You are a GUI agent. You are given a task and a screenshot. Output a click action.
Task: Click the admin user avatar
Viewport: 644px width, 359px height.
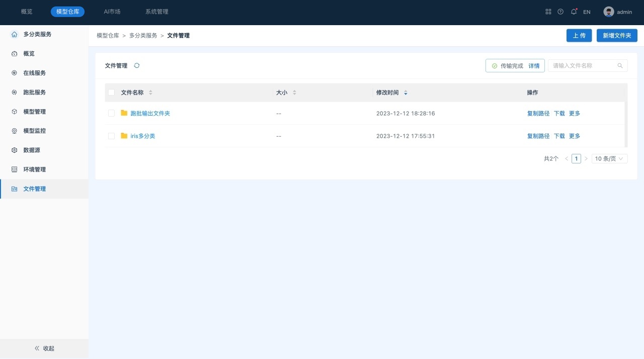click(609, 12)
